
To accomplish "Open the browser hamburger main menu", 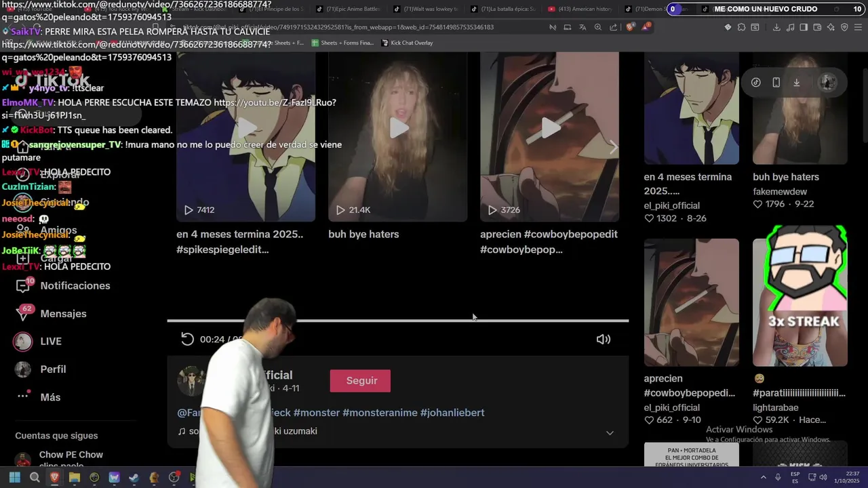I will (x=858, y=27).
